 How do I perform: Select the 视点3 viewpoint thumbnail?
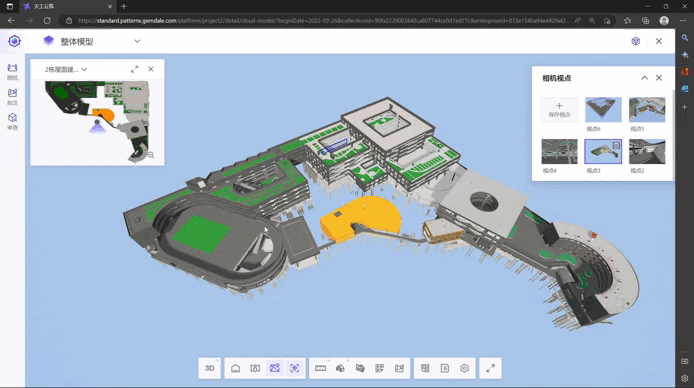click(603, 151)
